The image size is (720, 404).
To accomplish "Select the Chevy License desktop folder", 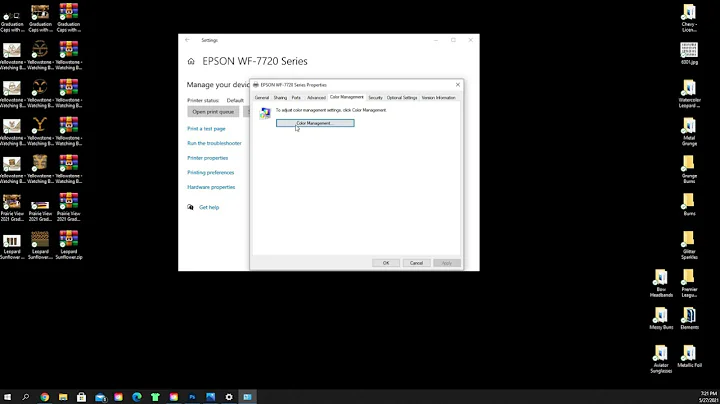I will (689, 18).
